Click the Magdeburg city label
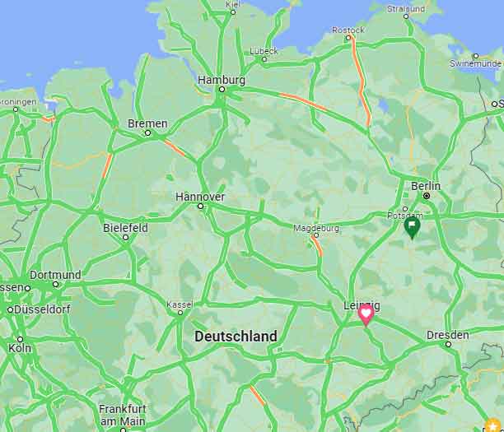The height and width of the screenshot is (432, 504). [x=316, y=228]
